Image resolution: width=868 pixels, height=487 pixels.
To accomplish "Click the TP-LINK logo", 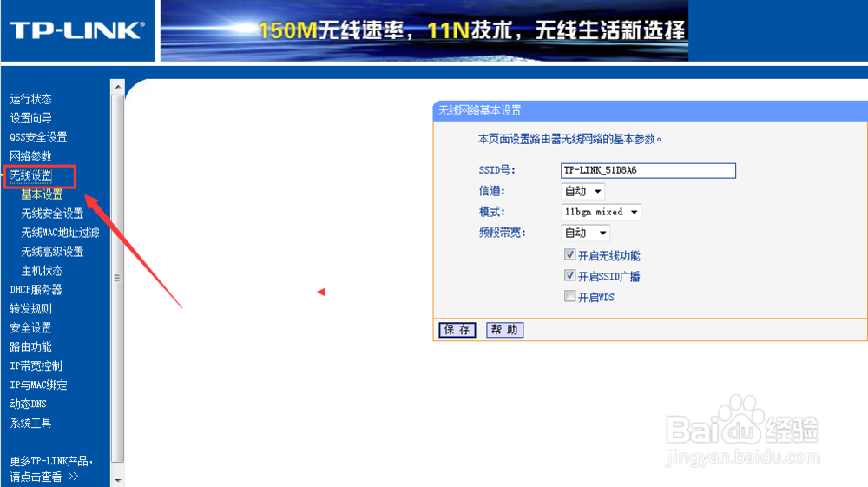I will pos(77,30).
